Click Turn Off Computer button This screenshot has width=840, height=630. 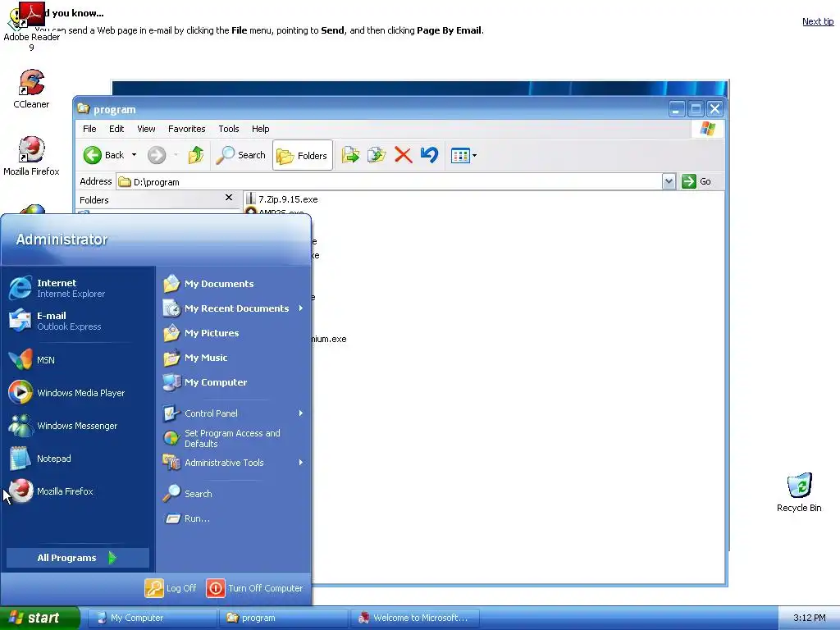(255, 587)
